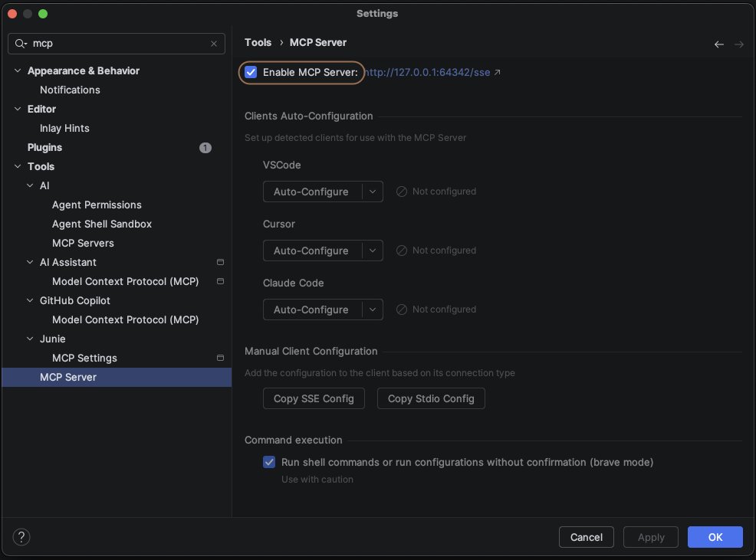This screenshot has width=756, height=560.
Task: Click the Manual Client Configuration heading
Action: (x=311, y=352)
